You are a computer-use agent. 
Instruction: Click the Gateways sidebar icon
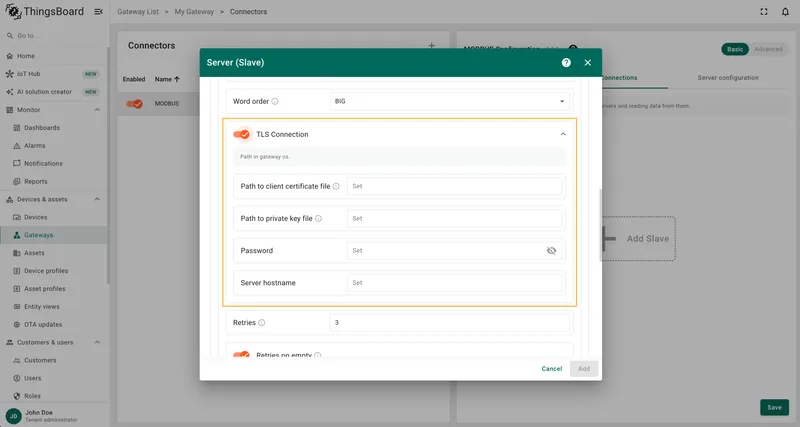17,235
